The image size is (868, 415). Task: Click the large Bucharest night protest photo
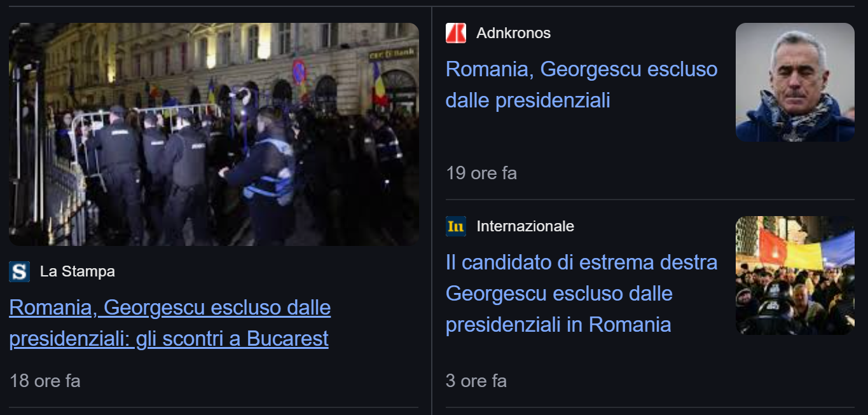pyautogui.click(x=213, y=134)
